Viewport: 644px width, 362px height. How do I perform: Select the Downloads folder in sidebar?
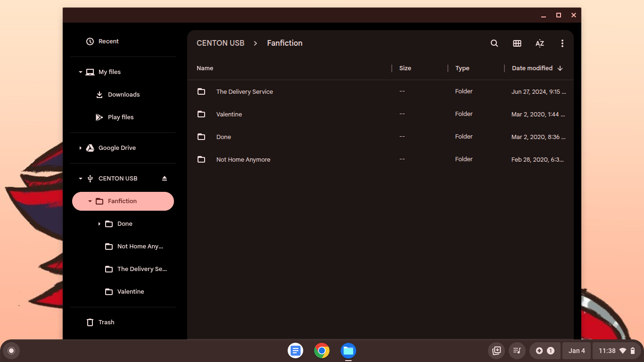coord(124,95)
